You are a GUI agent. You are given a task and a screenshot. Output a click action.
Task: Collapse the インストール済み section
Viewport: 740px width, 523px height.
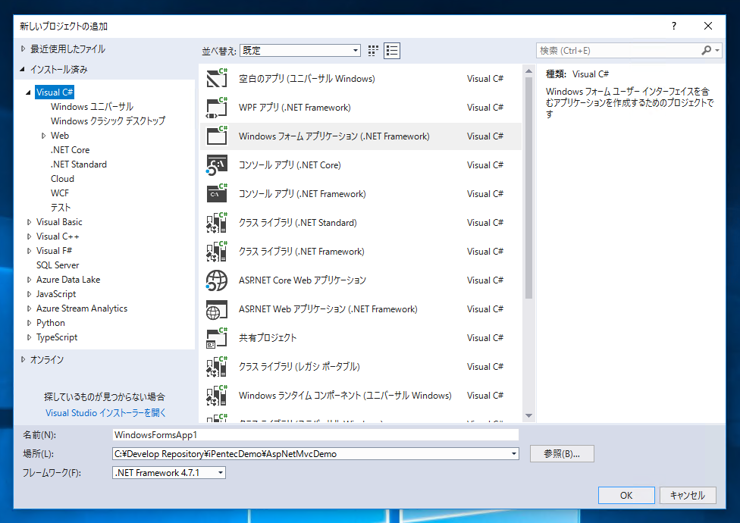pos(23,69)
